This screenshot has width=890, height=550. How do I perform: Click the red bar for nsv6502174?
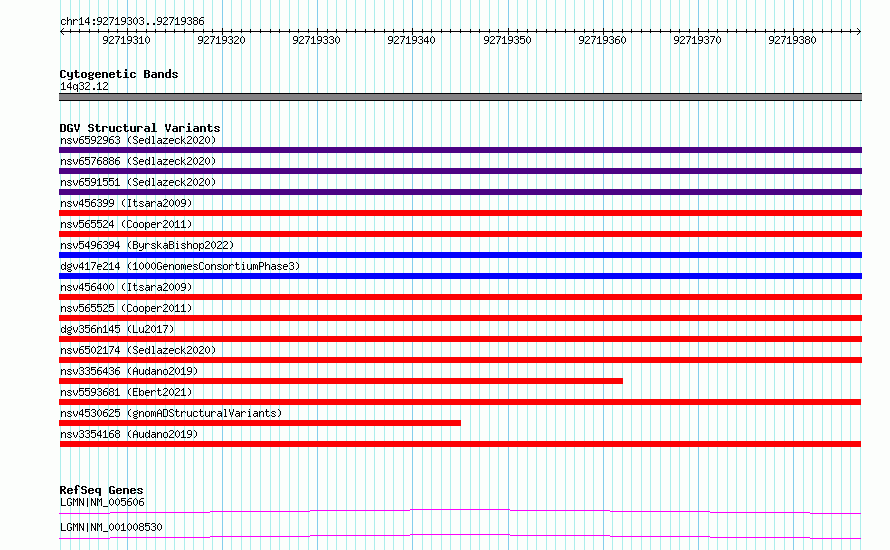pos(460,360)
